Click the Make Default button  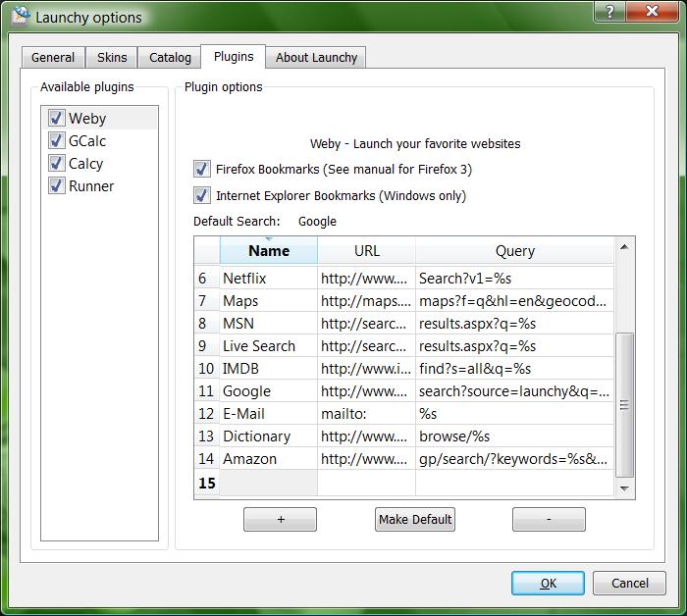415,519
